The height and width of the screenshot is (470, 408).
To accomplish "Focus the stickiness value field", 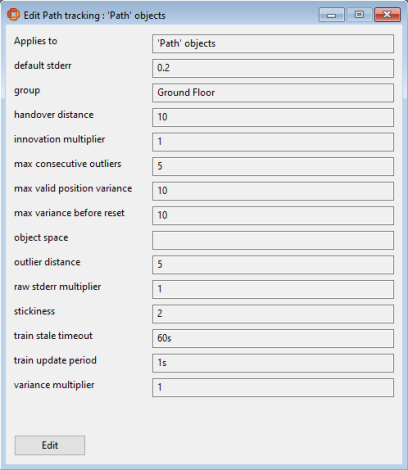I will pos(273,314).
